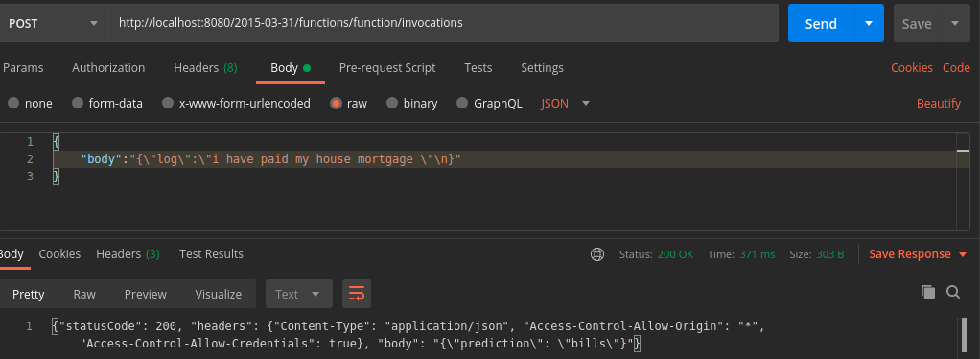Select the binary radio option
Screen dimensions: 980x359
[x=392, y=104]
